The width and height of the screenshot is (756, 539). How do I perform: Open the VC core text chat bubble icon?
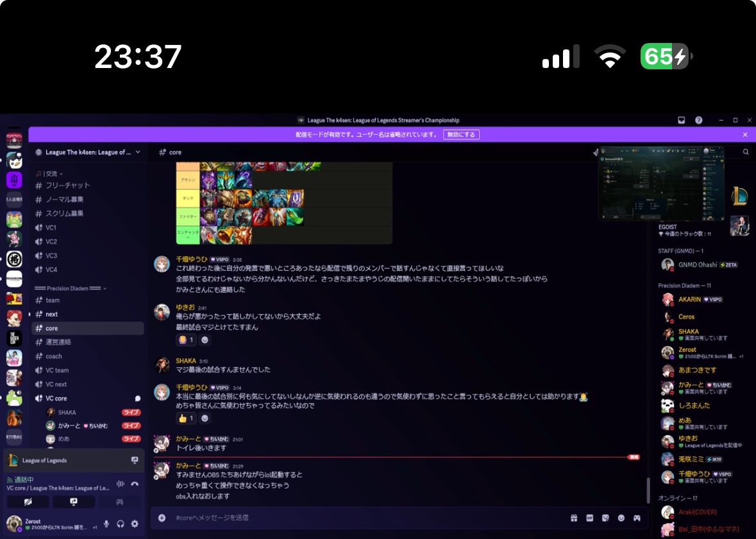click(137, 398)
